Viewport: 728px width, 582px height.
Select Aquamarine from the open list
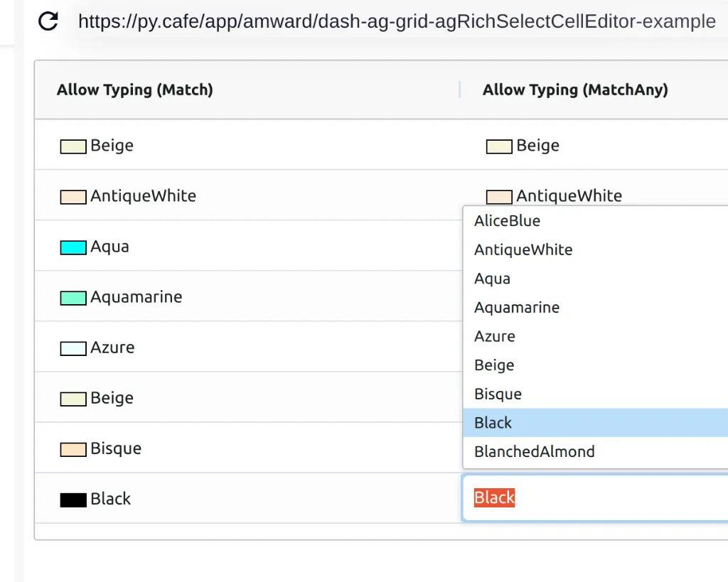coord(517,308)
